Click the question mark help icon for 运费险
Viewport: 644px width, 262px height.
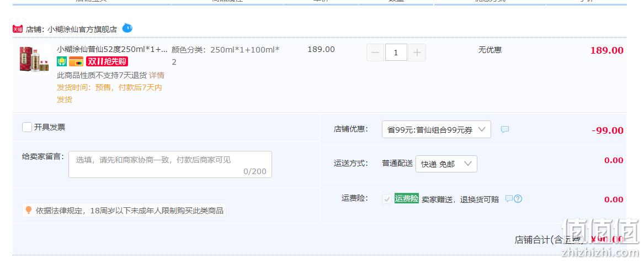point(518,199)
